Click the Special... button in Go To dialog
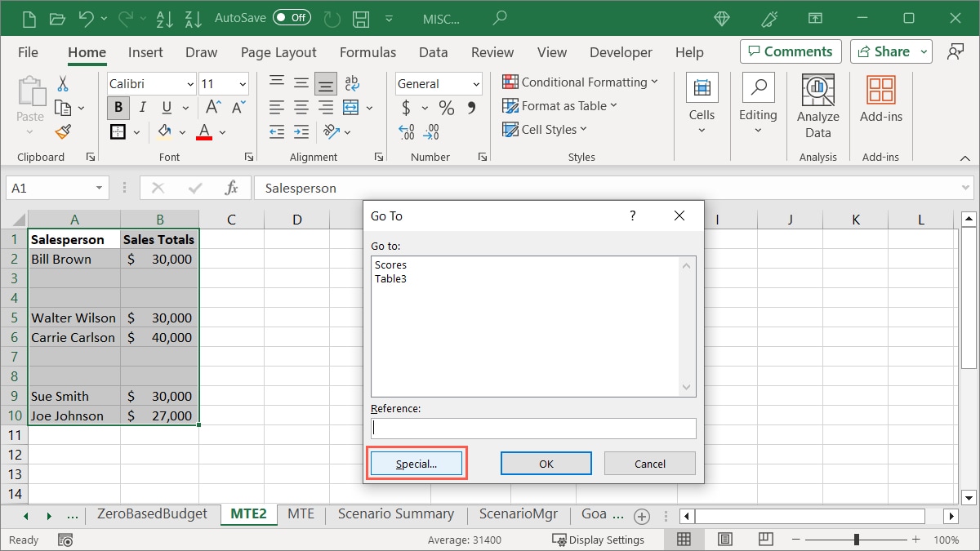The width and height of the screenshot is (980, 551). pos(416,464)
